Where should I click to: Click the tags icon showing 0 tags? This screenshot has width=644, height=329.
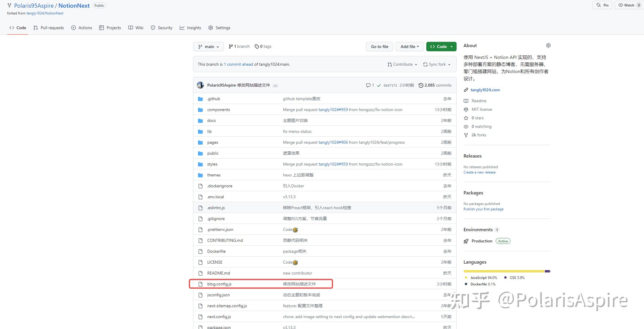[257, 47]
